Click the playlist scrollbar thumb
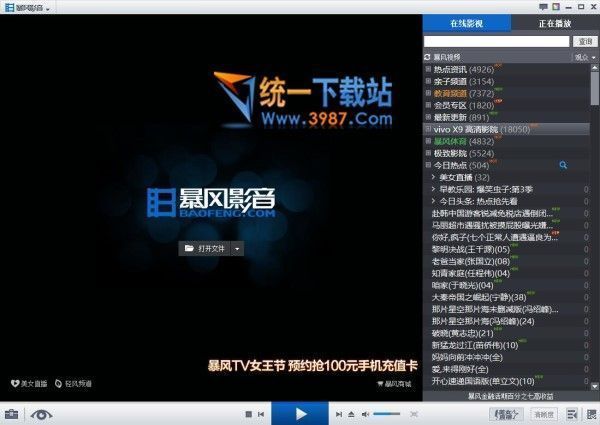 pyautogui.click(x=594, y=88)
